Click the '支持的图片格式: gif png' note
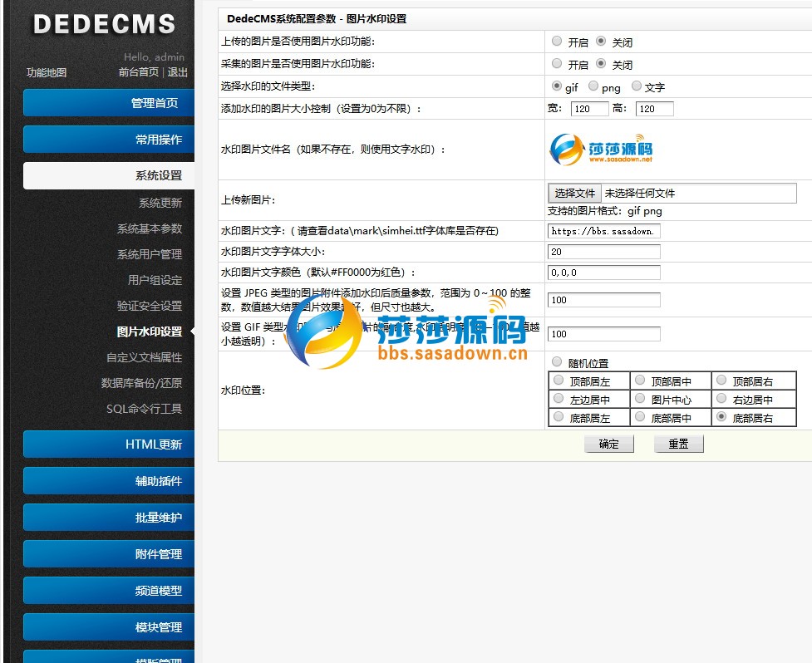 pos(605,211)
